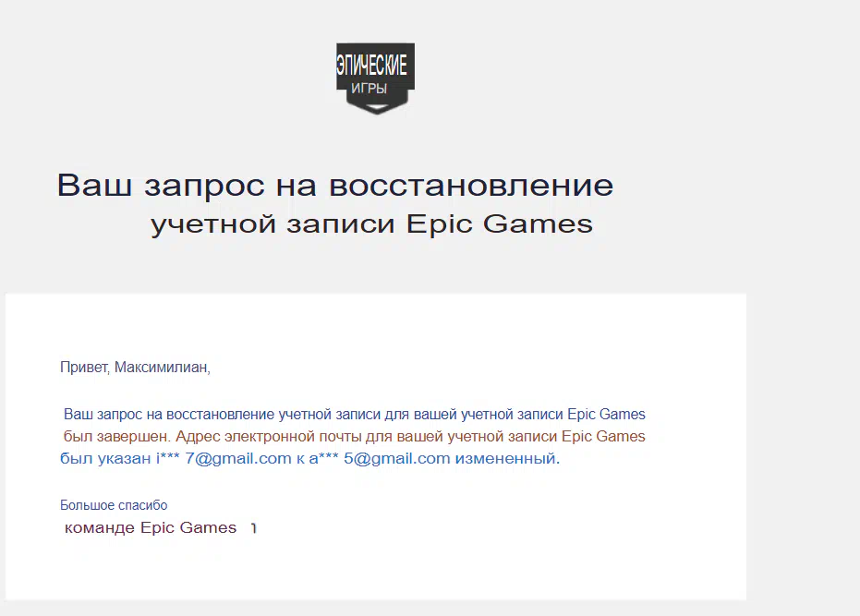Click the line starting 'Ваш запрос на восстановление учетной'
Viewport: 860px width, 616px height.
tap(355, 414)
